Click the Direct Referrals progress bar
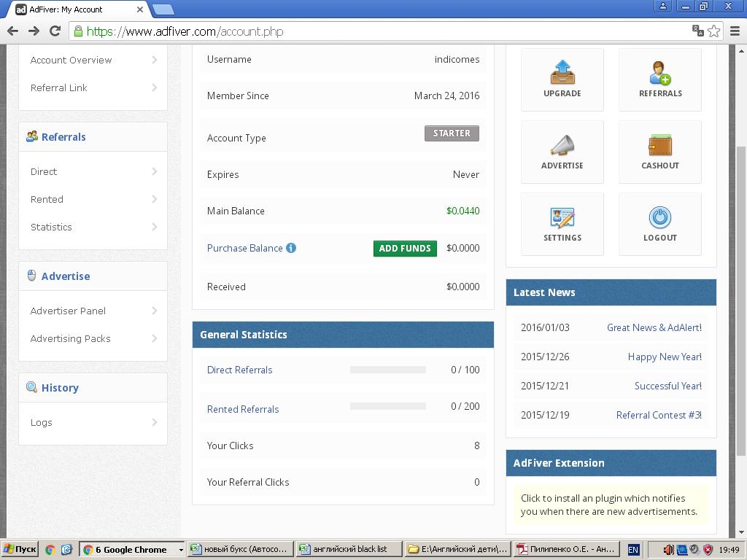Screen dimensions: 747x560 (x=388, y=370)
